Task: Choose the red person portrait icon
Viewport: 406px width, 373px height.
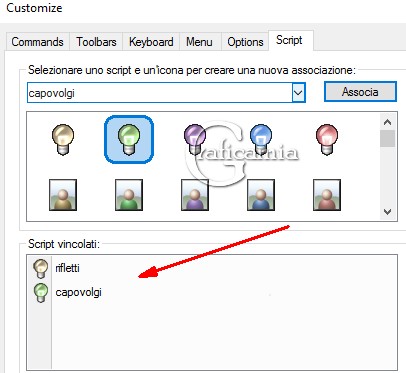Action: pos(327,195)
